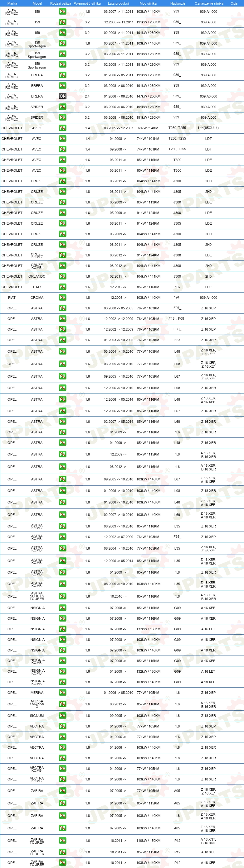Click the 'Opis' column header
The image size is (244, 868).
coord(234,3)
